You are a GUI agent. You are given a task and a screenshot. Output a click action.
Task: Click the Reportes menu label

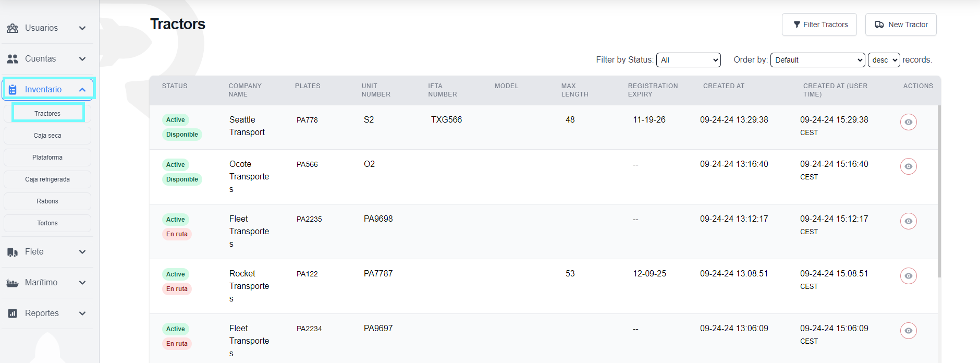click(42, 313)
